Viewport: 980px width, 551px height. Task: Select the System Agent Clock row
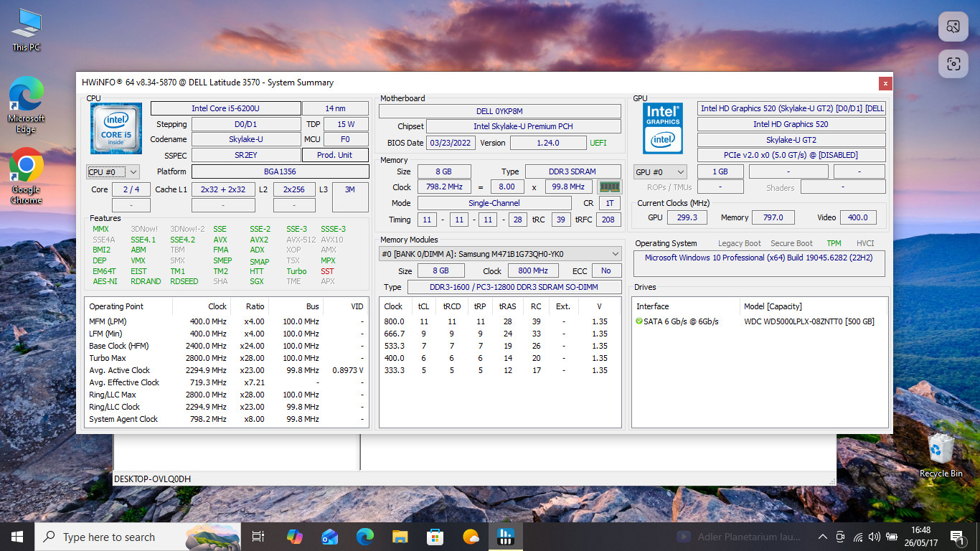pyautogui.click(x=227, y=419)
